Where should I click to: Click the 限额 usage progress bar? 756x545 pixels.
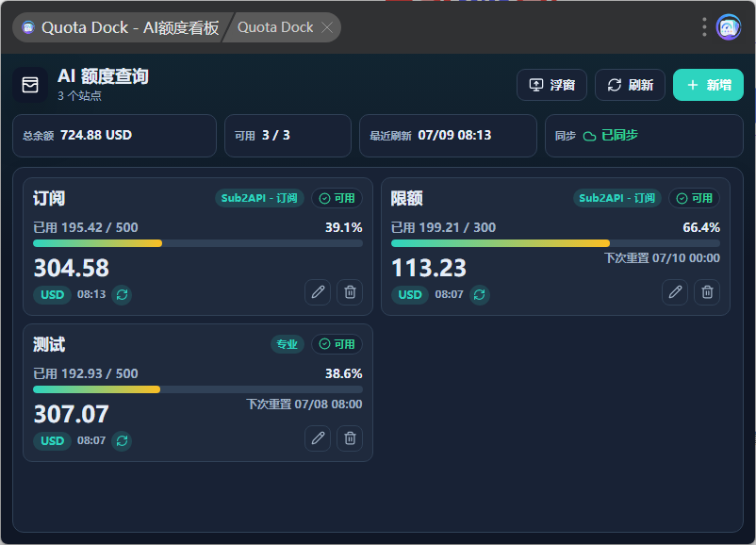(555, 243)
